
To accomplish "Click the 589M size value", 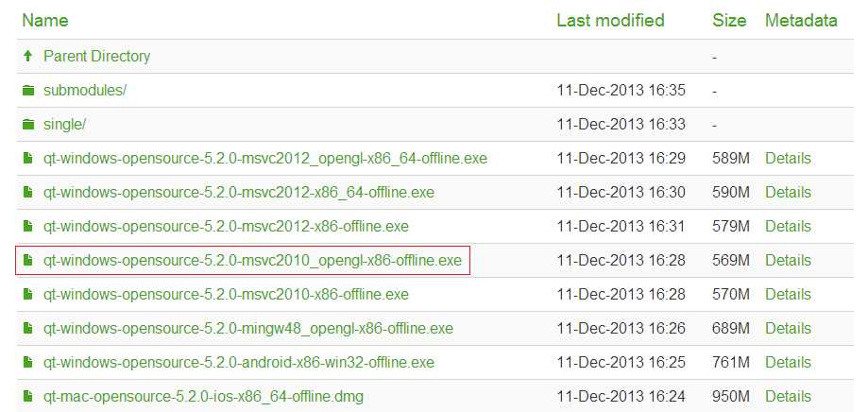I will [x=731, y=159].
